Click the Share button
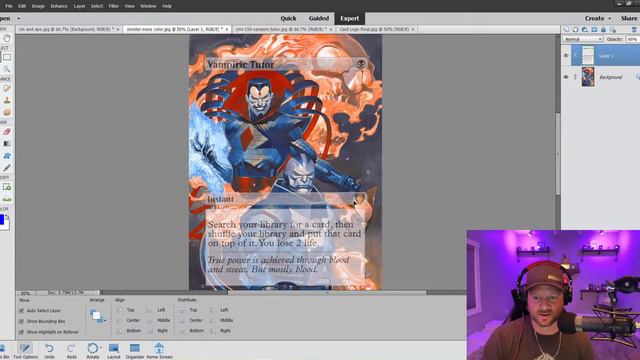This screenshot has width=640, height=360. pos(629,18)
